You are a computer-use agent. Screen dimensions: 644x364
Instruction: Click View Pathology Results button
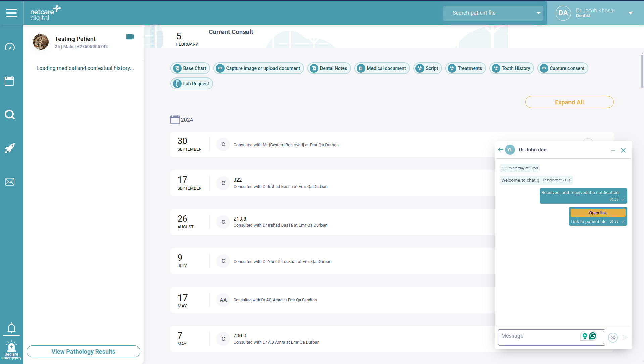[83, 351]
